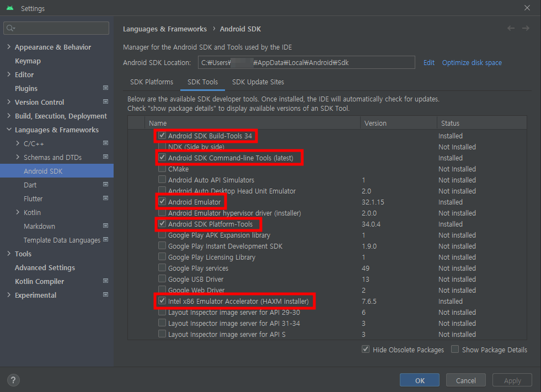Viewport: 541px width, 392px height.
Task: Open help via question mark icon
Action: [x=13, y=380]
